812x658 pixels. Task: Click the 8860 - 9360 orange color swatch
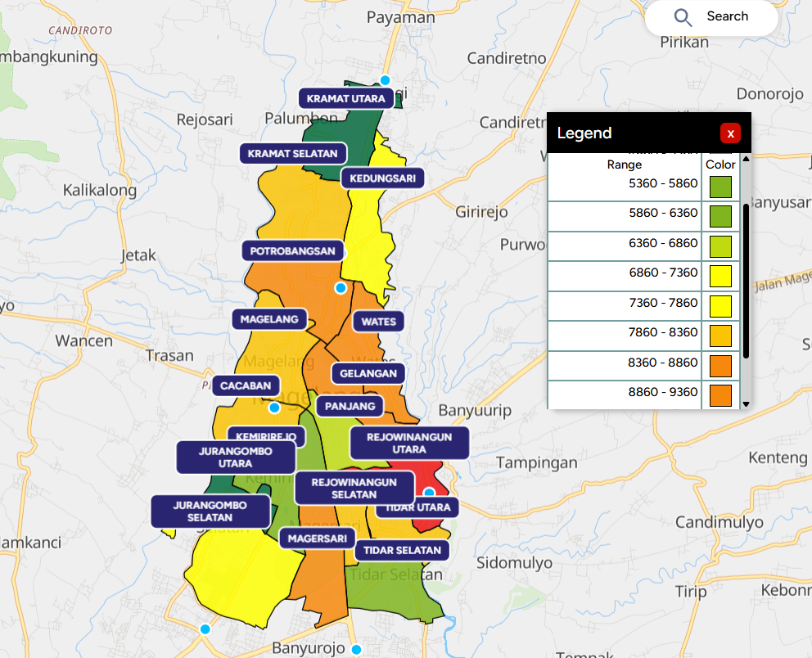tap(720, 395)
